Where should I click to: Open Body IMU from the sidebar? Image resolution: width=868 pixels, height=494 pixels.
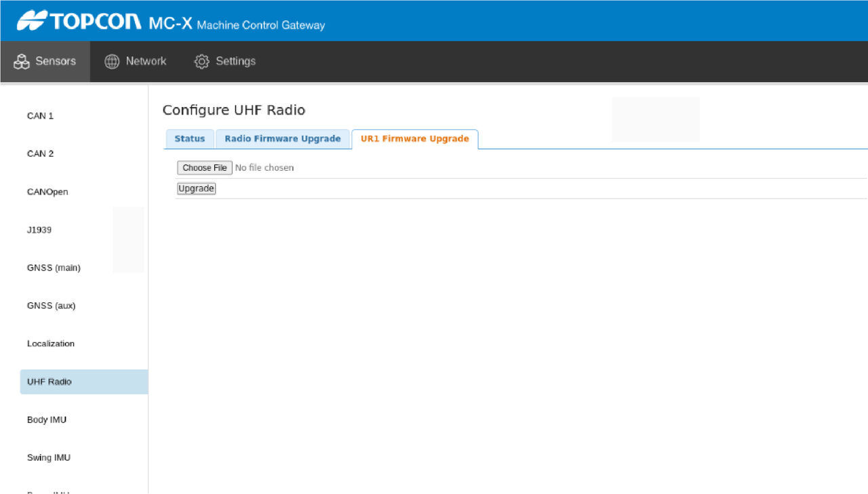(x=47, y=419)
